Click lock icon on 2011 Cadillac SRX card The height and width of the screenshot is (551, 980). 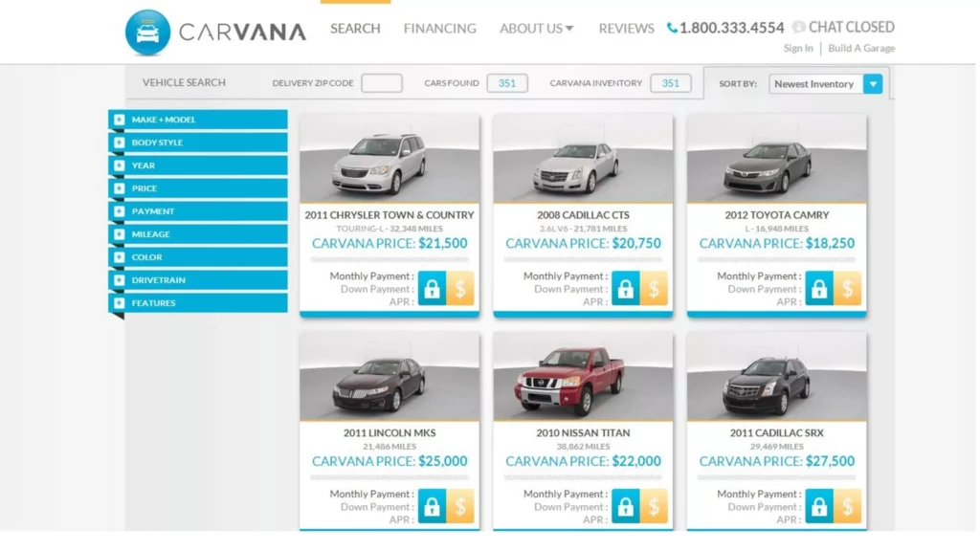[819, 506]
